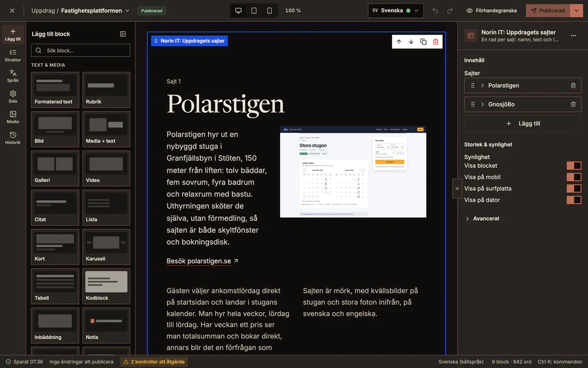Add a Tabell block
Screen dimensions: 588x368
(x=55, y=286)
